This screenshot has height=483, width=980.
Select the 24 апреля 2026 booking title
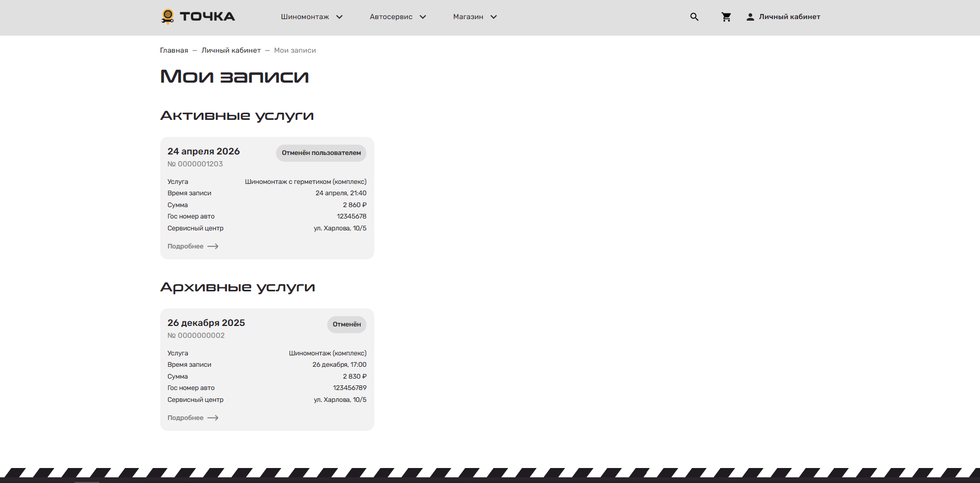tap(204, 151)
